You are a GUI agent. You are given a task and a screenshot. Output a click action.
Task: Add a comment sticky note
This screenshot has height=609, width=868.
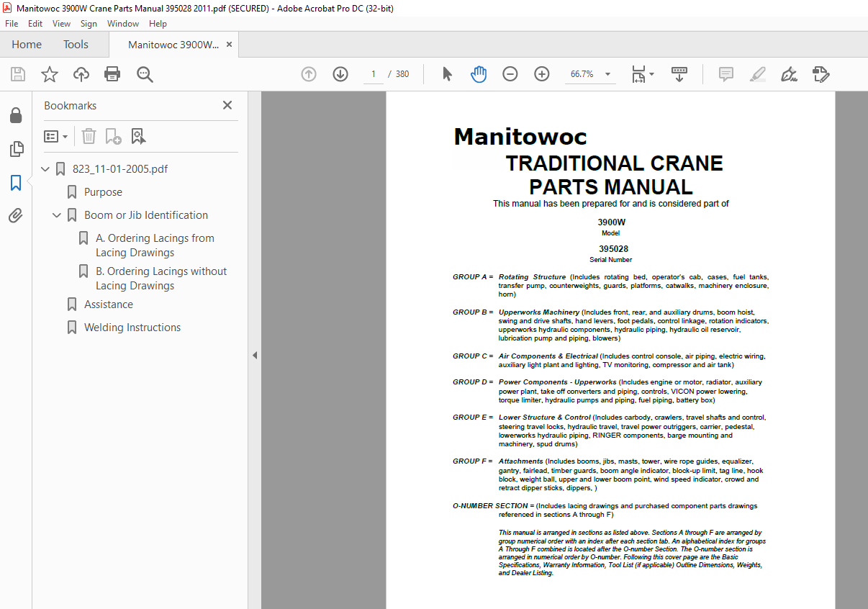point(726,74)
